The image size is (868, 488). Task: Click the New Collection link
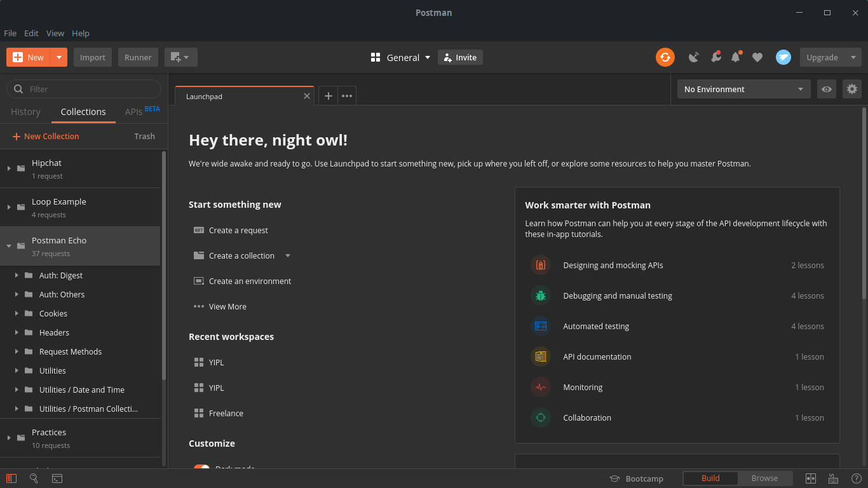(46, 137)
